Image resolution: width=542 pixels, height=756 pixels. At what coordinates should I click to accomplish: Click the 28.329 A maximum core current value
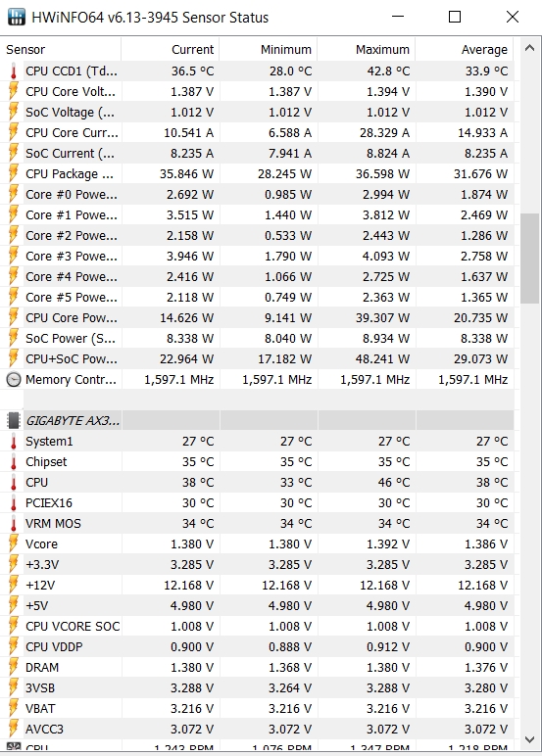(x=384, y=132)
